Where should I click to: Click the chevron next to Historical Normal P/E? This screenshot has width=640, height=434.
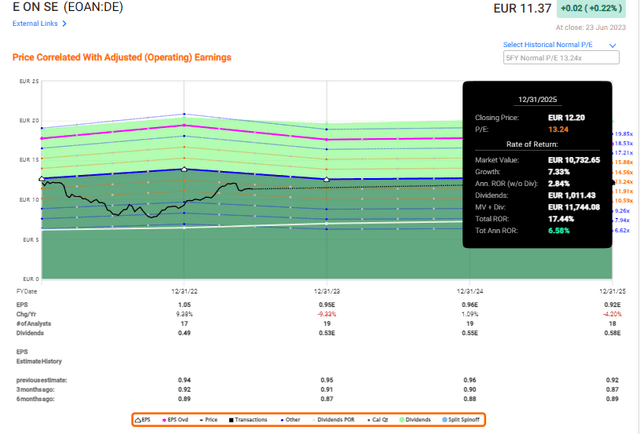(623, 45)
